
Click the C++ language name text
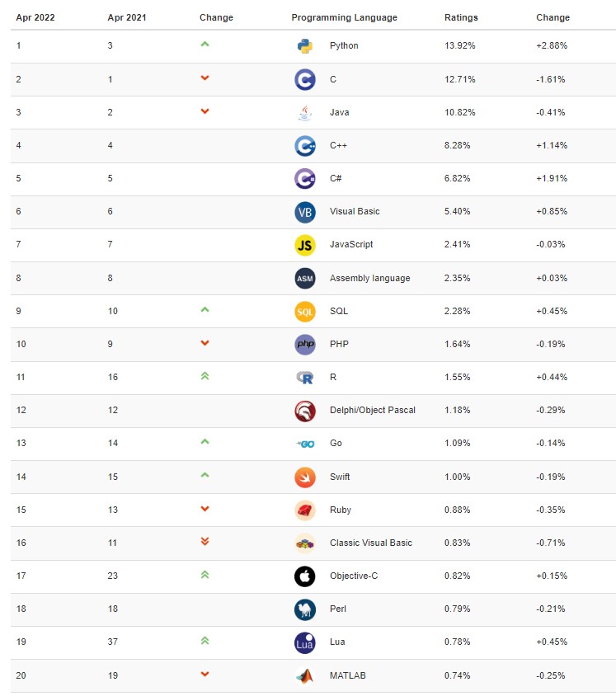tap(339, 145)
